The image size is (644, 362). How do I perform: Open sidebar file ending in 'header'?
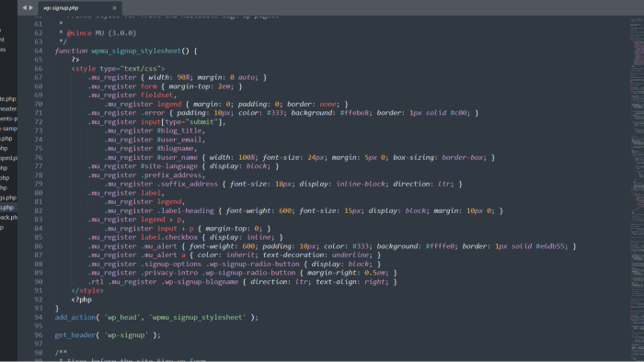pos(8,108)
